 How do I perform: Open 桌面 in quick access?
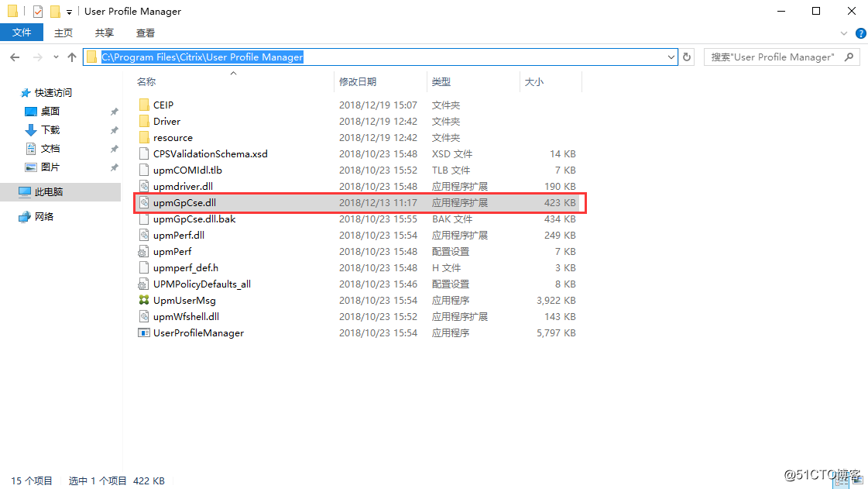[50, 112]
